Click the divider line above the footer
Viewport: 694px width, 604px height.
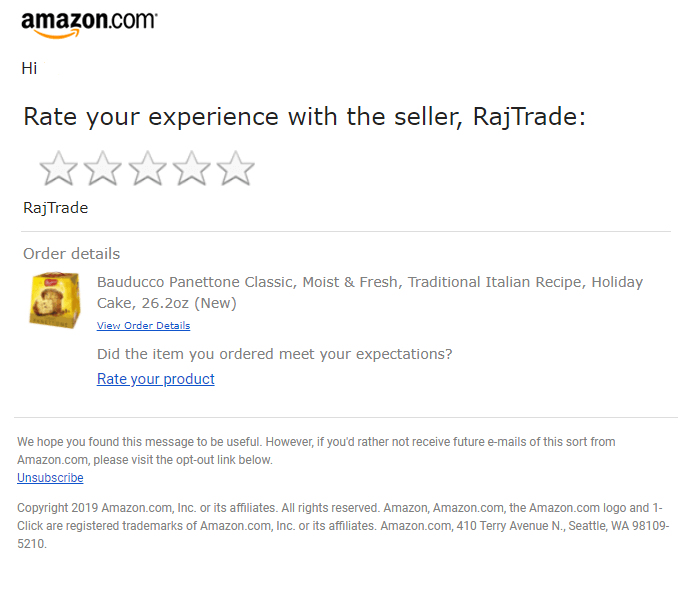(346, 417)
